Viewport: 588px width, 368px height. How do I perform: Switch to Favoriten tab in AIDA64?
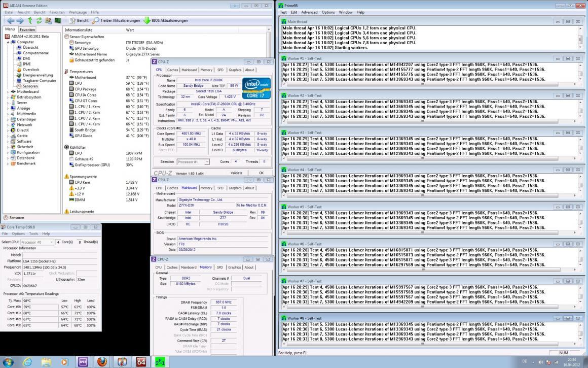click(27, 29)
